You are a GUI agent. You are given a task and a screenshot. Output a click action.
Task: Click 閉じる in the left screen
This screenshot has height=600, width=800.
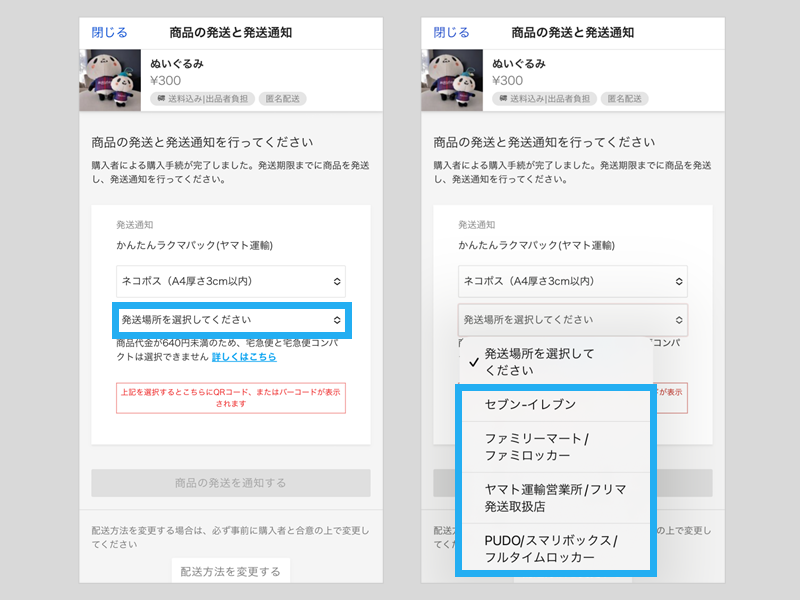tap(109, 33)
